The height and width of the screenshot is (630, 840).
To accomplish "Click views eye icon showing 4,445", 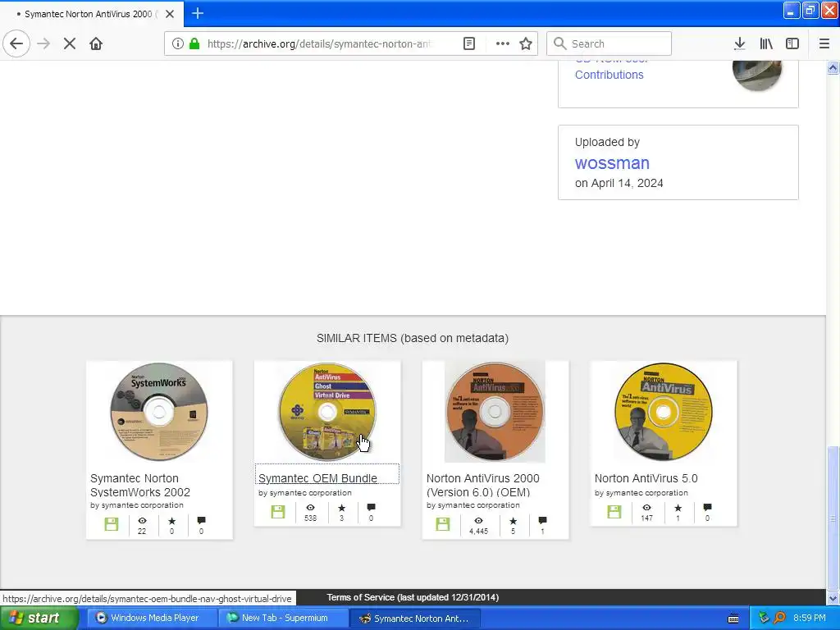I will coord(478,520).
